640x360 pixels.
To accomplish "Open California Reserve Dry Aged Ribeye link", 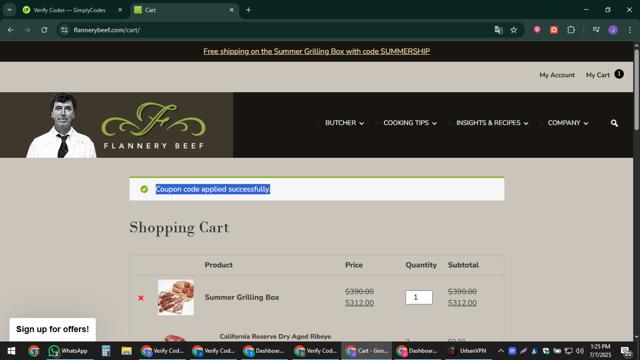I will [x=275, y=336].
